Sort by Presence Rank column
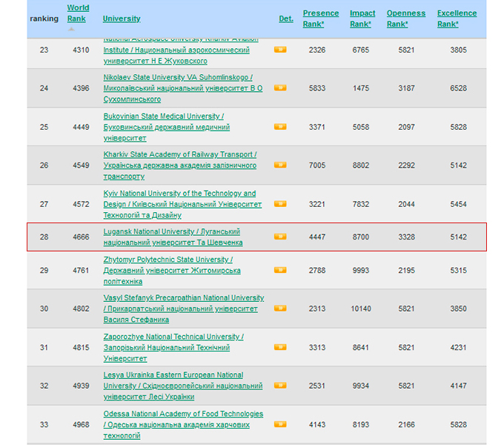This screenshot has height=445, width=504. [321, 19]
